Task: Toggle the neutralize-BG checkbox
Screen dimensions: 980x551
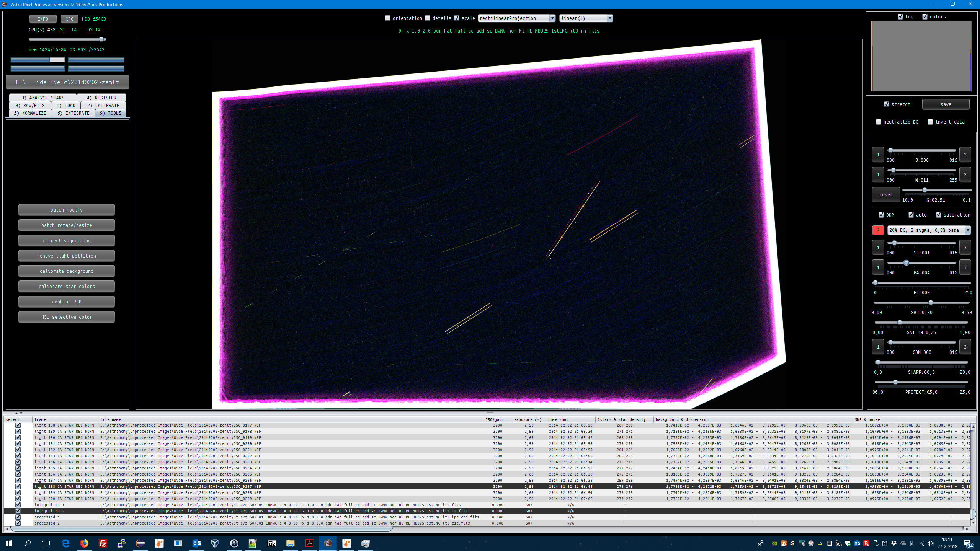Action: 879,122
